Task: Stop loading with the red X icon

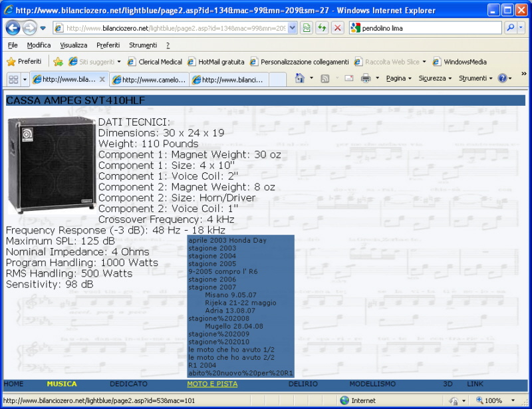Action: pyautogui.click(x=338, y=28)
